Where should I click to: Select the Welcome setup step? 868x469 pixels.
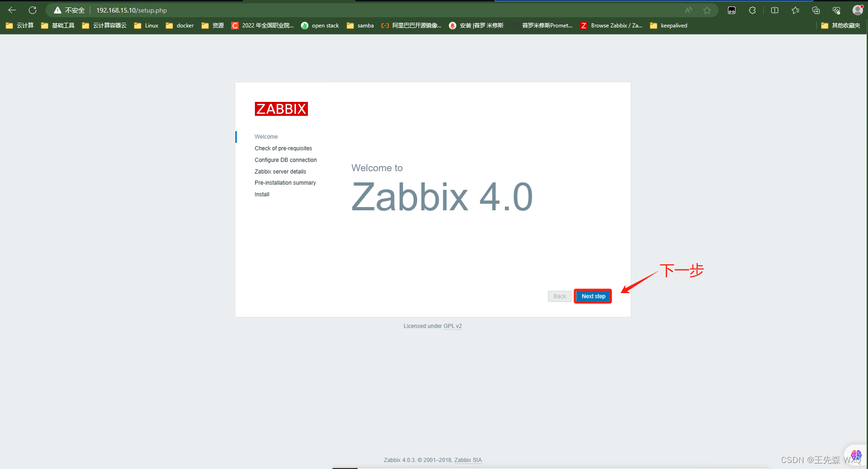(266, 137)
